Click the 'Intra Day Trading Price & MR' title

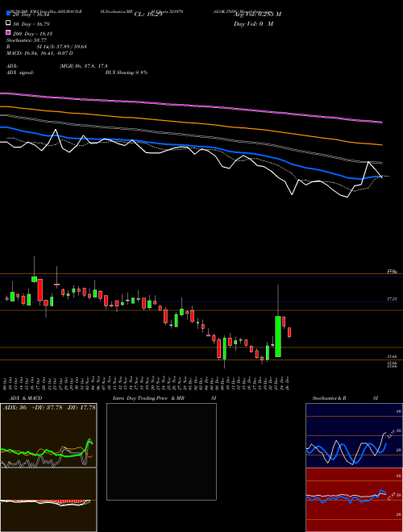148,398
